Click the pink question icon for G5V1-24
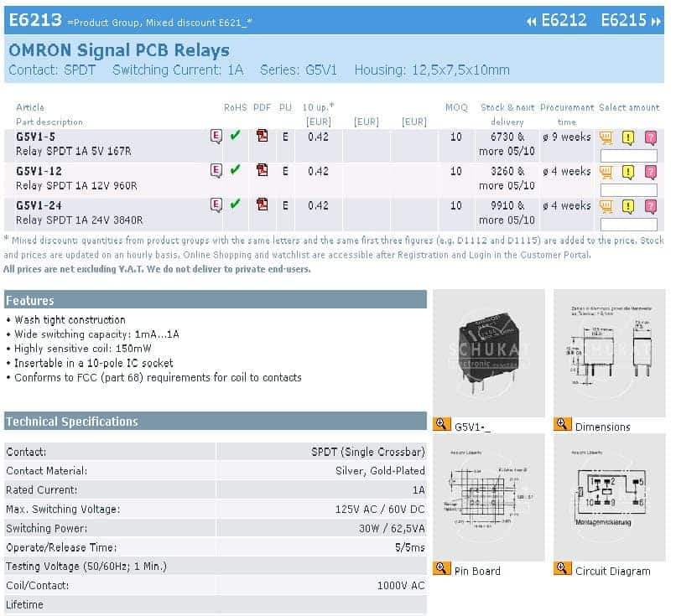Viewport: 676px width, 616px height. 651,207
